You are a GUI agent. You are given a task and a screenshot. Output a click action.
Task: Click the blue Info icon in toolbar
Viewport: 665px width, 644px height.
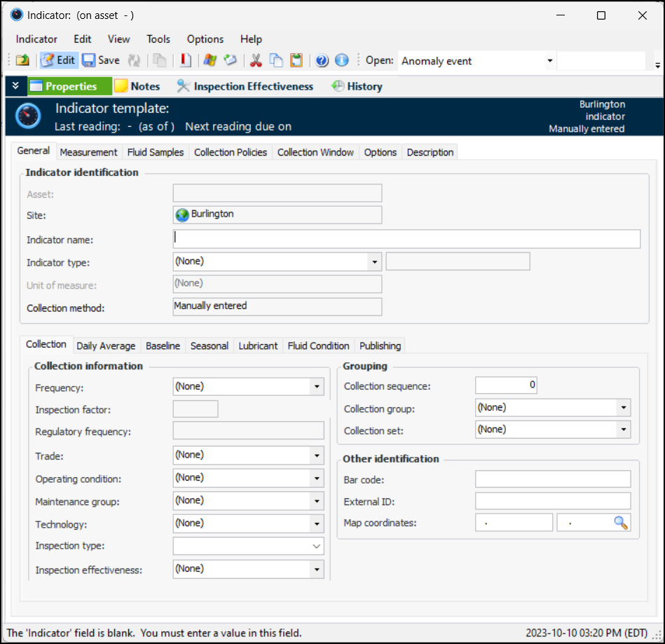(341, 60)
